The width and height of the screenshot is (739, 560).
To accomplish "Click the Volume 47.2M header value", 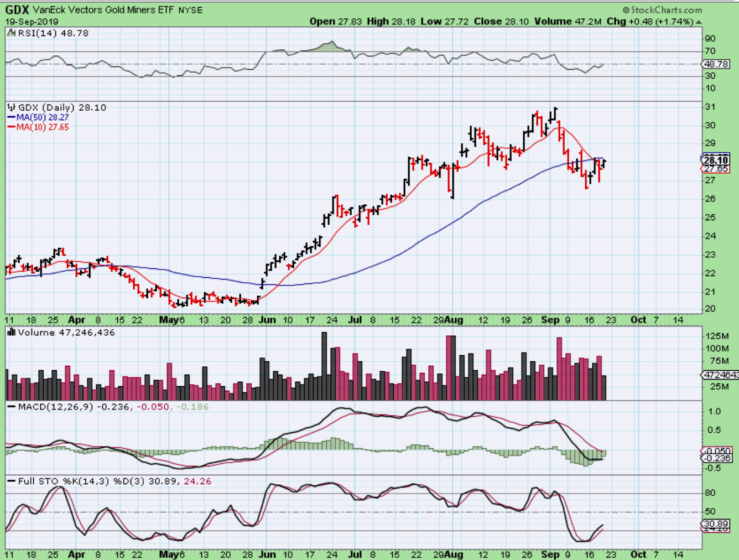I will [568, 22].
